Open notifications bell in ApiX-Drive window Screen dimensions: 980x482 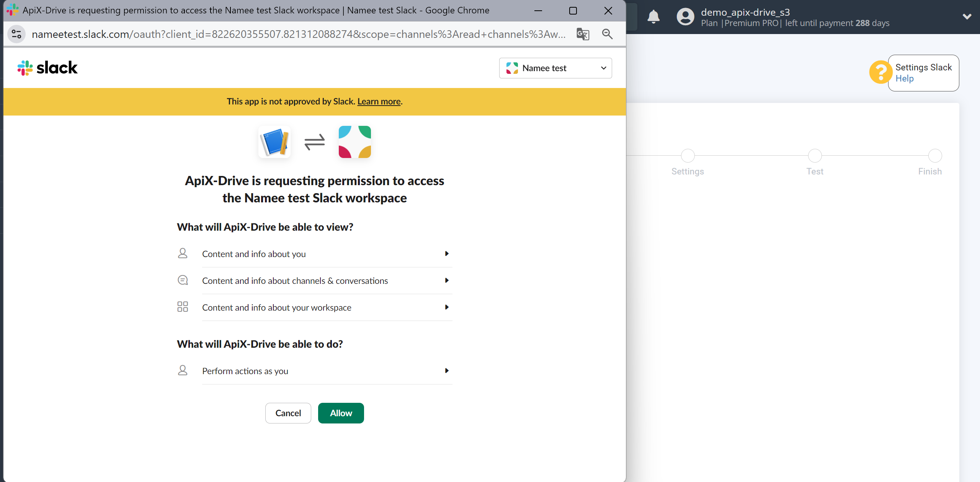point(653,17)
